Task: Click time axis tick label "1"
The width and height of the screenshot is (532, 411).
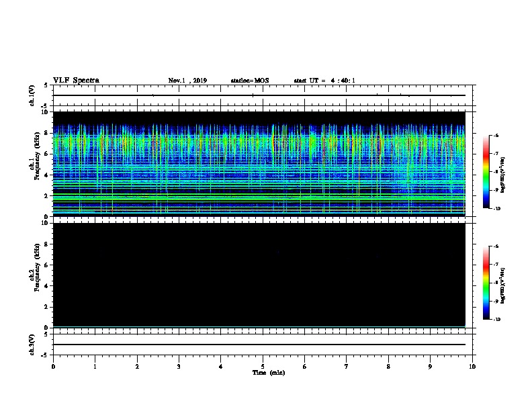Action: click(95, 366)
